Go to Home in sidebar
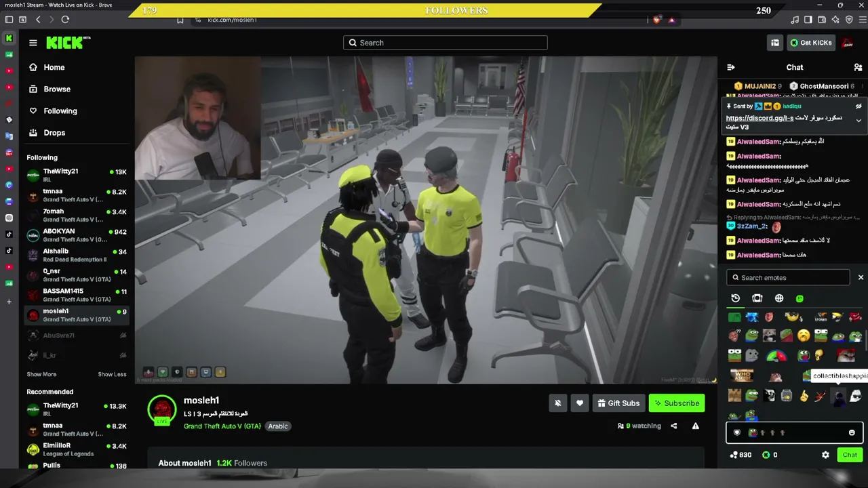 click(x=47, y=67)
